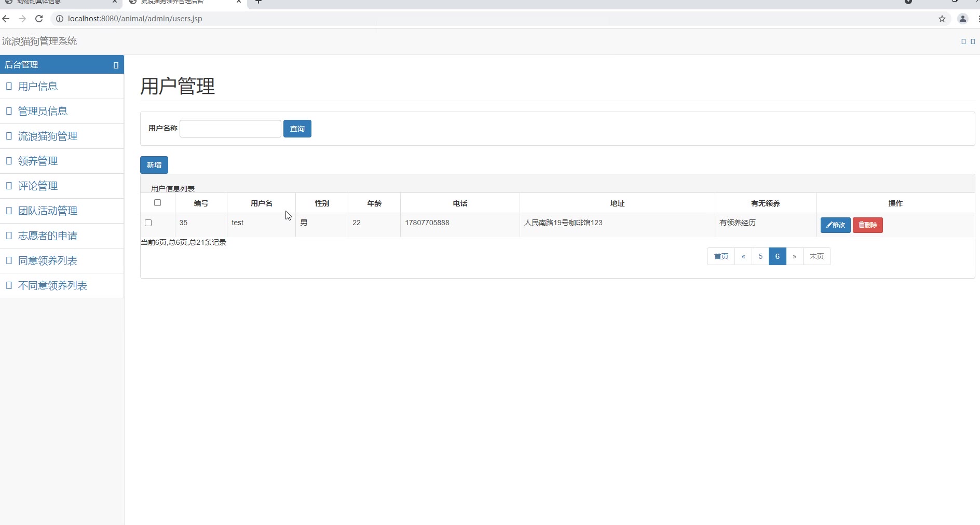The image size is (980, 525).
Task: Click icon beside 领养管理 in sidebar
Action: coord(9,161)
